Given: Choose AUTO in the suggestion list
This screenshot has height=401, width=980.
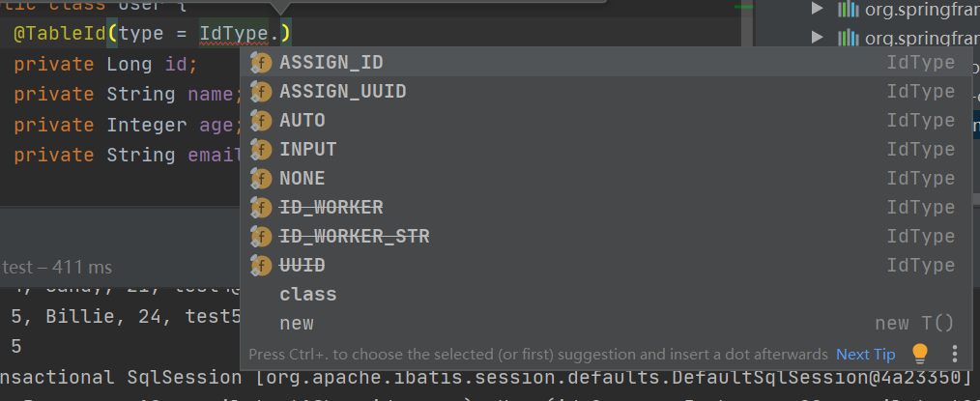Looking at the screenshot, I should pyautogui.click(x=303, y=121).
